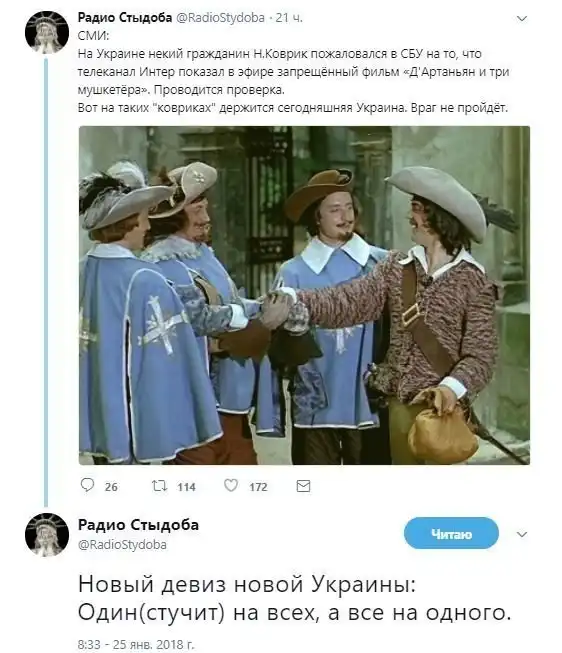The height and width of the screenshot is (653, 562).
Task: Open the 21 ч. timestamp link
Action: [289, 17]
